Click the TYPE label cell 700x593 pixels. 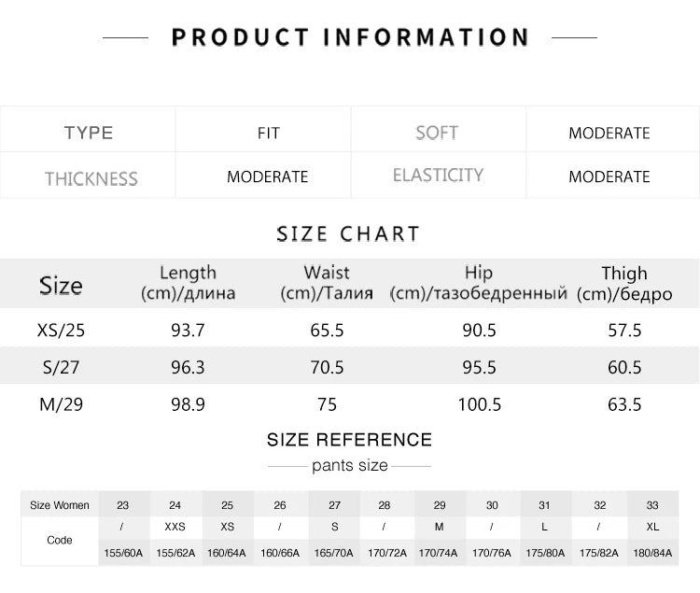click(x=89, y=133)
